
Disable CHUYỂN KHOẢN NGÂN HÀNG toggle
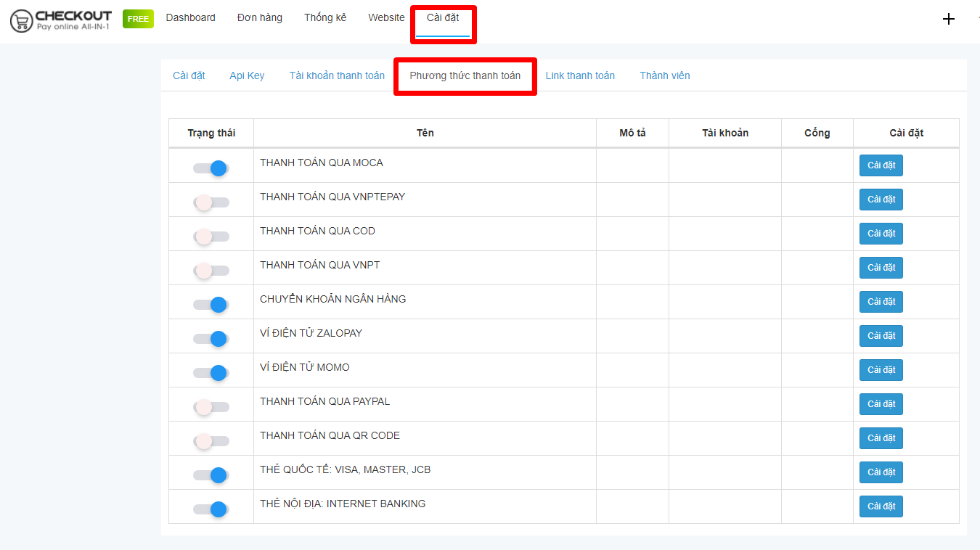click(x=211, y=305)
